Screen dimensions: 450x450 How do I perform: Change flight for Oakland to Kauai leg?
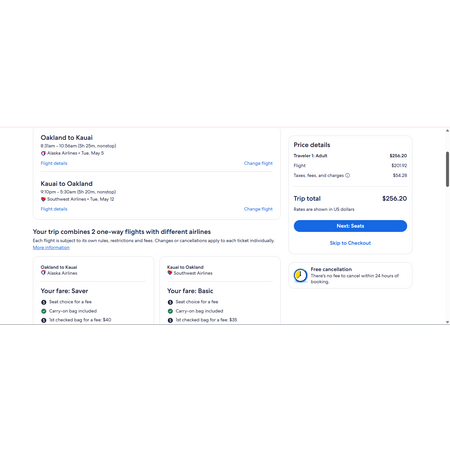(258, 163)
